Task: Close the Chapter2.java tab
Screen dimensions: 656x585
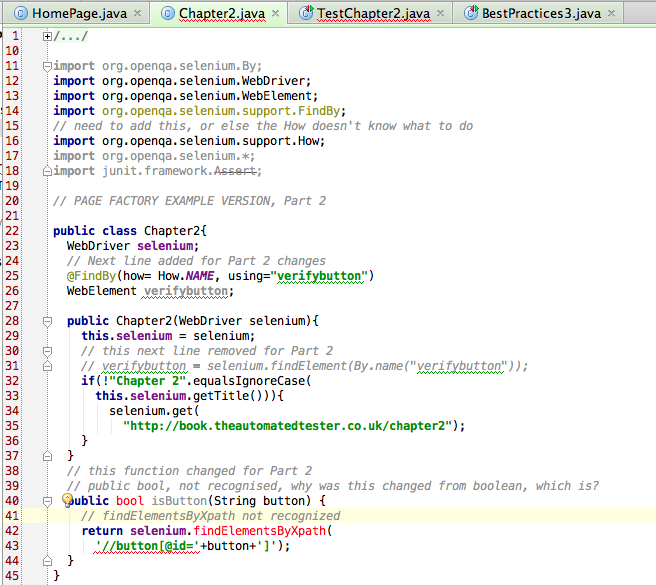Action: (x=275, y=13)
